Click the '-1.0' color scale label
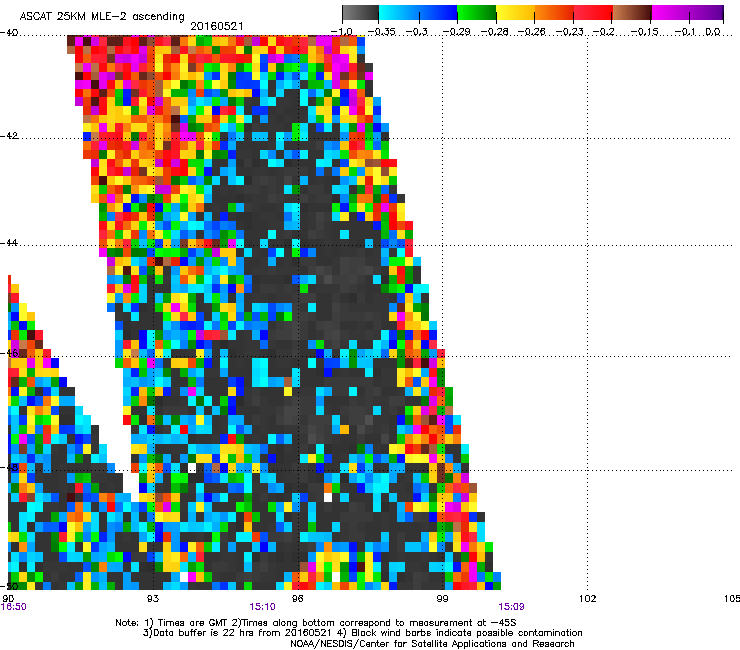Viewport: 740px width, 650px height. [x=342, y=32]
